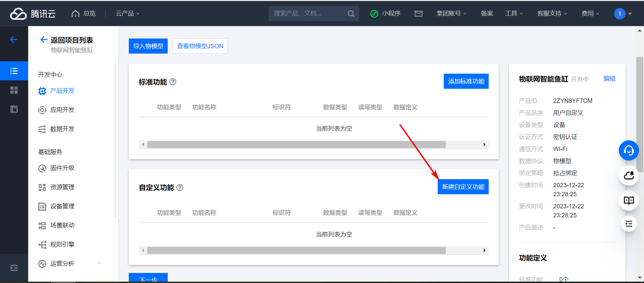Click the Tencent Cloud logo
The height and width of the screenshot is (283, 644).
pyautogui.click(x=33, y=13)
